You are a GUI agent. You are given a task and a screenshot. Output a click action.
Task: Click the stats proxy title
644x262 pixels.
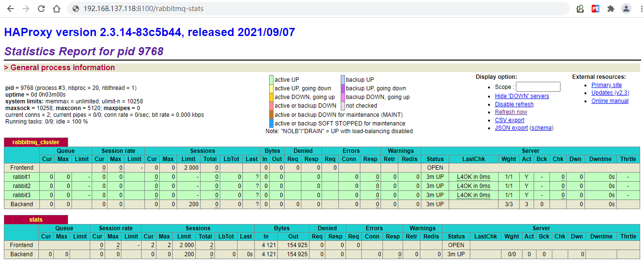pos(36,220)
